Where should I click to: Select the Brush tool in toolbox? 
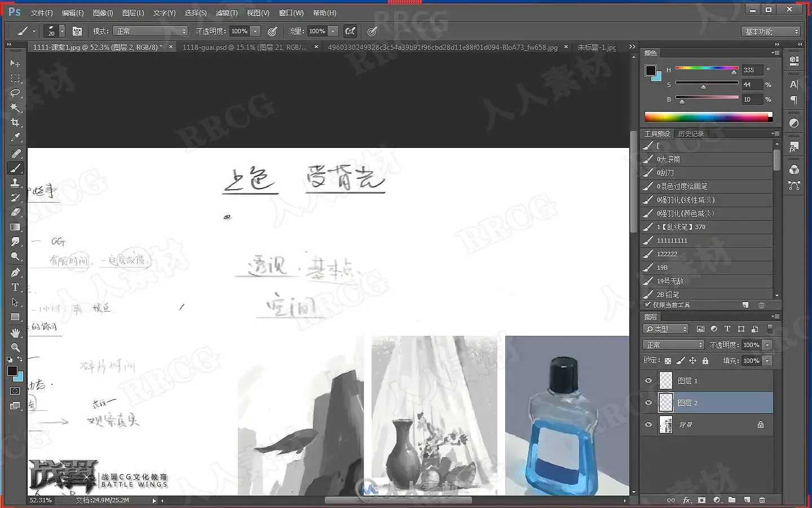(x=15, y=168)
